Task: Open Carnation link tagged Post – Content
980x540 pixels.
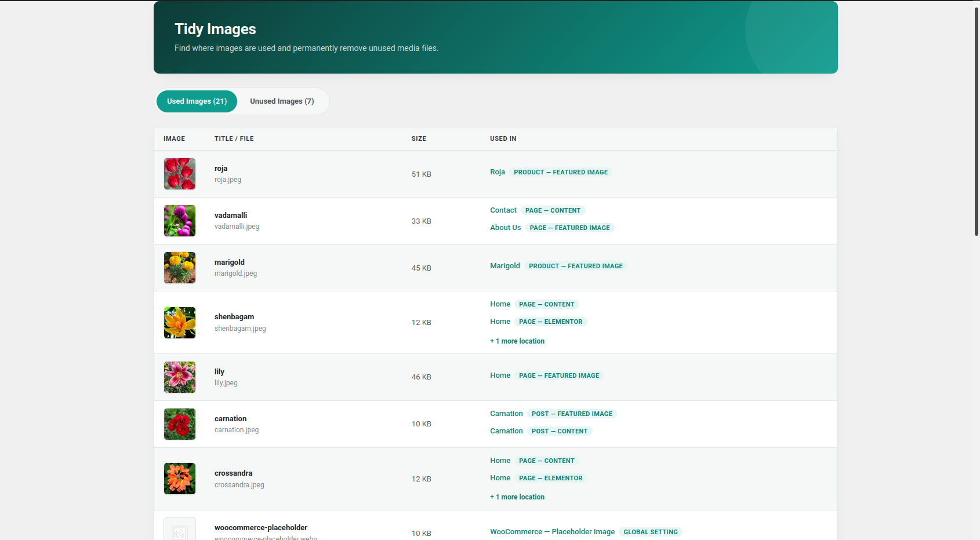Action: pos(506,431)
